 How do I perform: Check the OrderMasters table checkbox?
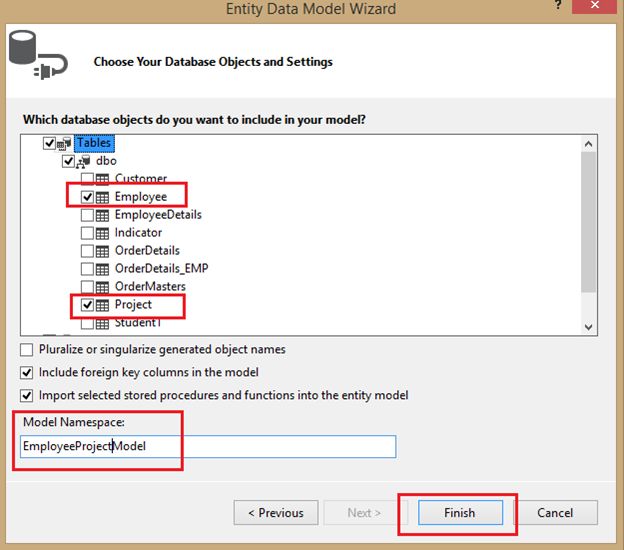pos(87,287)
